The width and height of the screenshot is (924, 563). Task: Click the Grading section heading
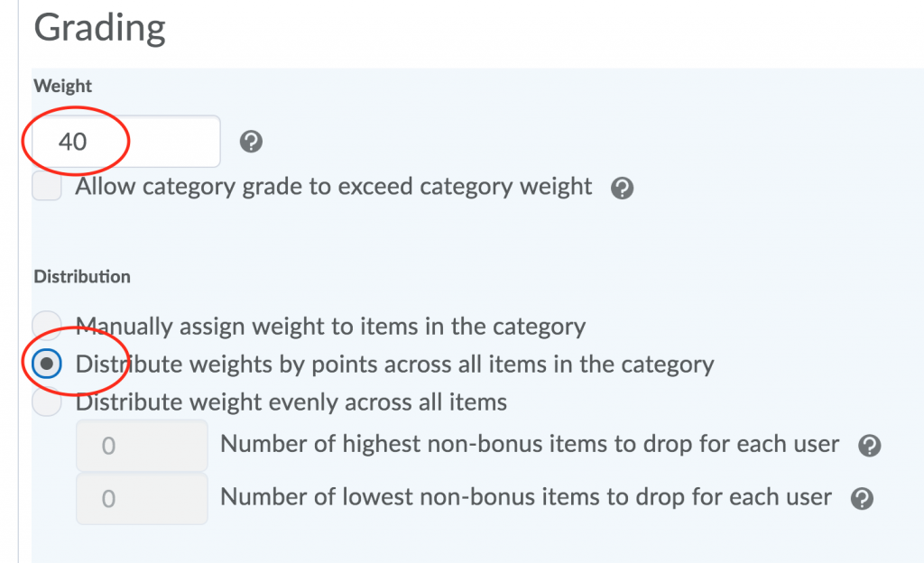[99, 27]
